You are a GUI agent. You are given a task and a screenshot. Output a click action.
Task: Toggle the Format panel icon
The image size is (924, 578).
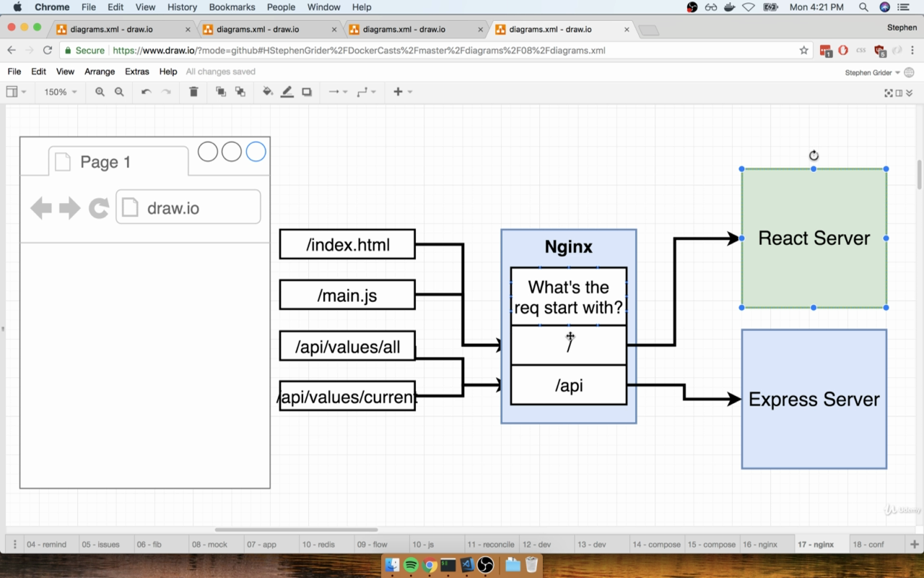(899, 92)
